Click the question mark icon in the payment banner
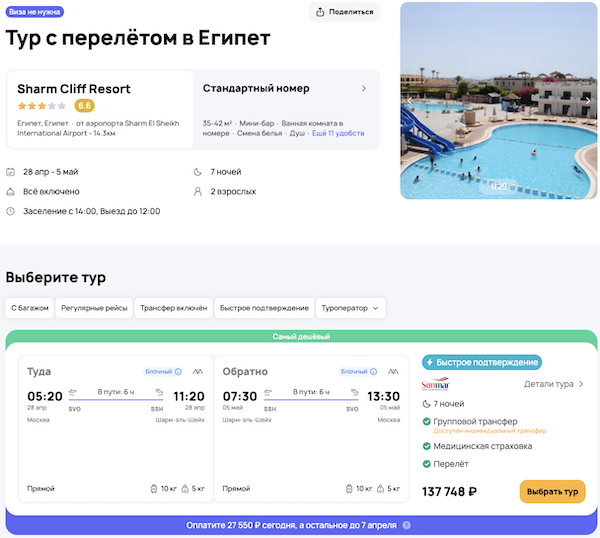 coord(408,525)
